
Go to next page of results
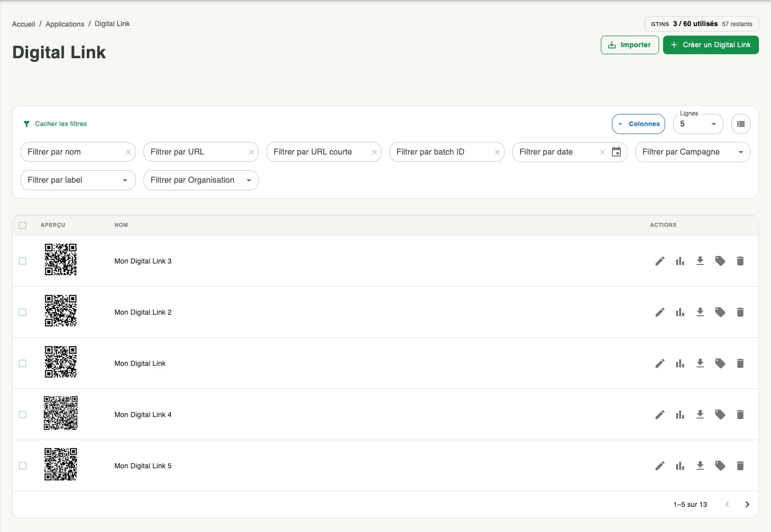[747, 504]
